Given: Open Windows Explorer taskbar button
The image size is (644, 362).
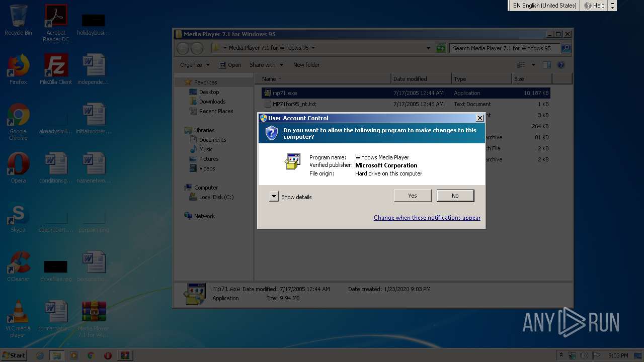Looking at the screenshot, I should (57, 355).
